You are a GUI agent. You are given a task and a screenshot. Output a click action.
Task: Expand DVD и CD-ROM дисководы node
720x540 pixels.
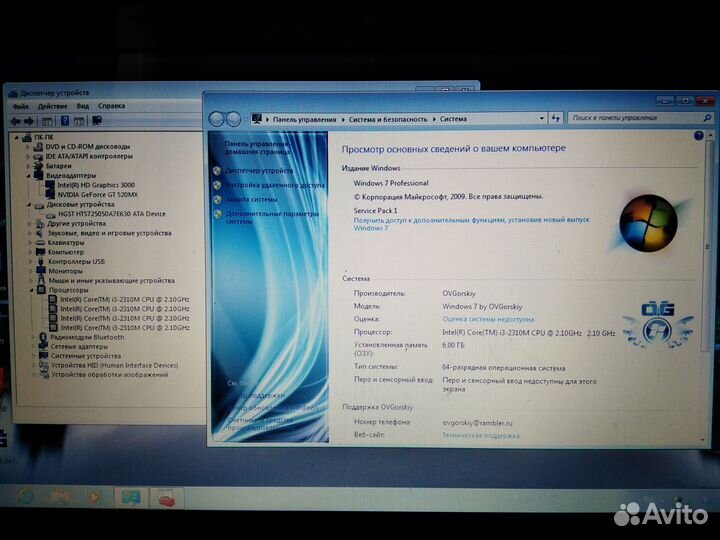(28, 147)
